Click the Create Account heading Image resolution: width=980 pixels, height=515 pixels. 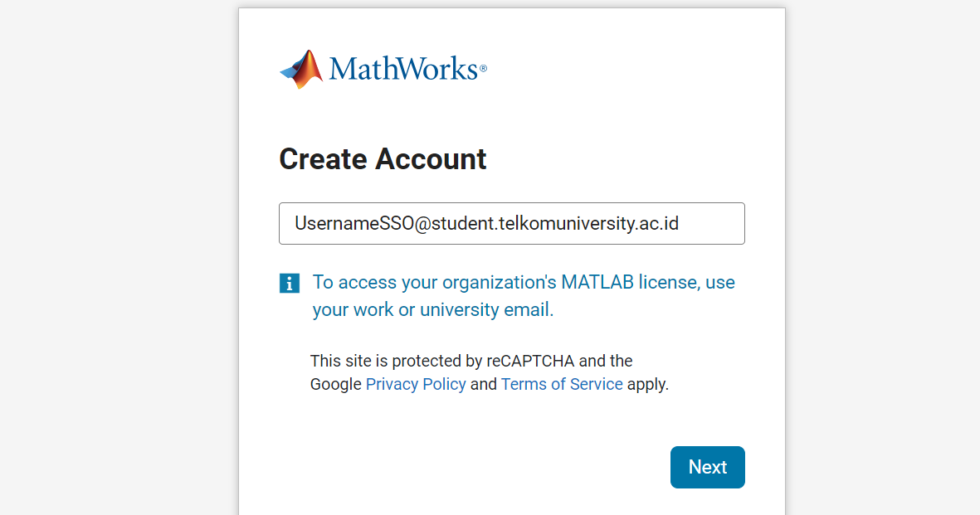pyautogui.click(x=383, y=158)
